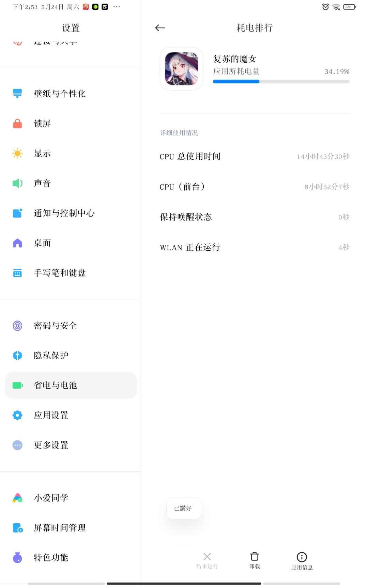Open 小爱同学 assistant settings
The width and height of the screenshot is (368, 588).
[x=71, y=498]
